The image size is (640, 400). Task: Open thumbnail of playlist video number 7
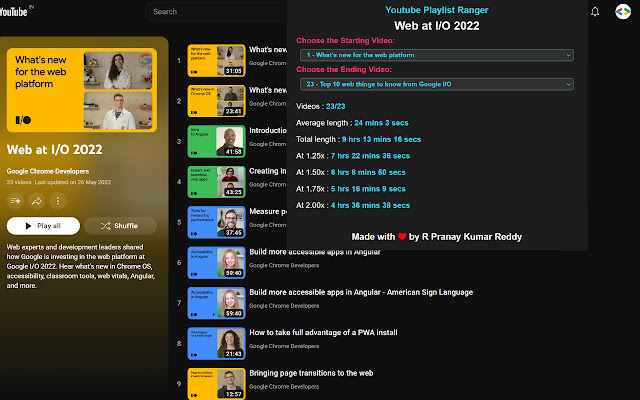(216, 303)
